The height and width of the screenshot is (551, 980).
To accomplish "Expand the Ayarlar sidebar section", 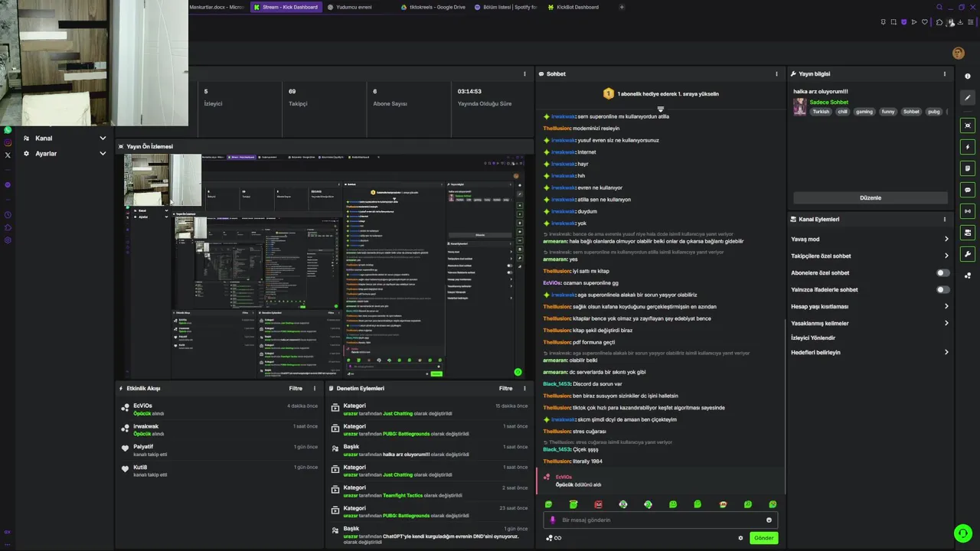I will click(64, 154).
